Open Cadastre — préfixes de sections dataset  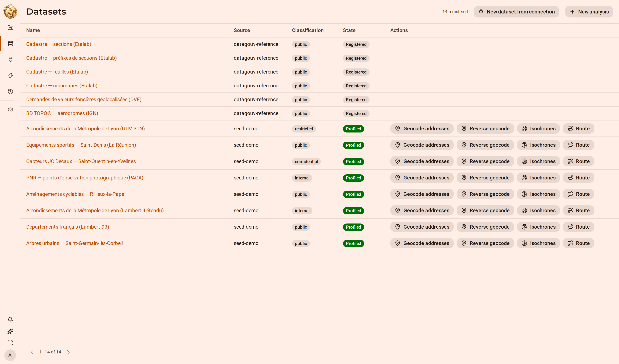point(72,58)
